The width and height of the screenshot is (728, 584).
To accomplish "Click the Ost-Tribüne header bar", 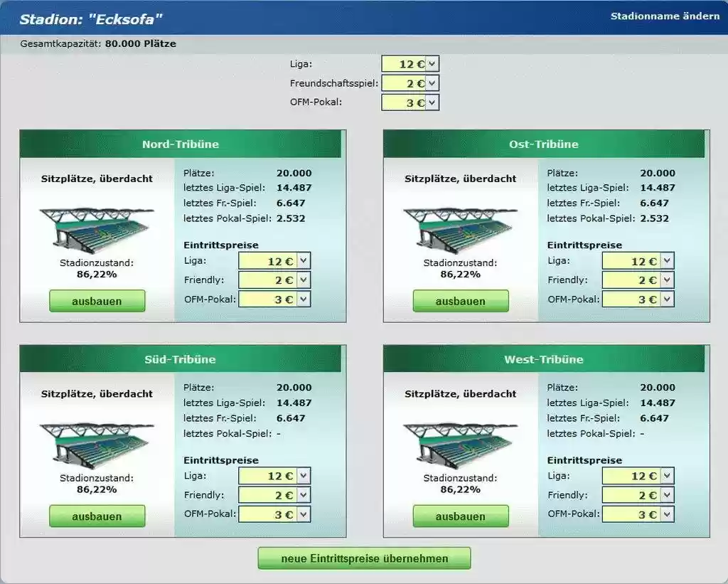I will click(x=544, y=144).
